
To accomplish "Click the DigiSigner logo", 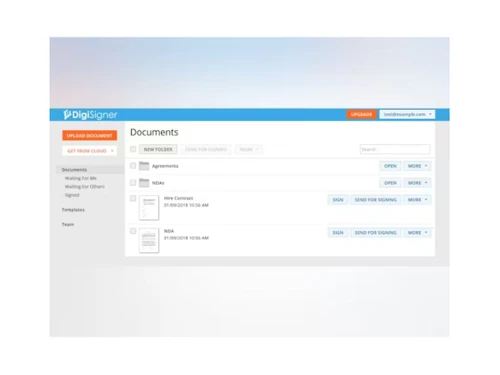I will tap(90, 115).
